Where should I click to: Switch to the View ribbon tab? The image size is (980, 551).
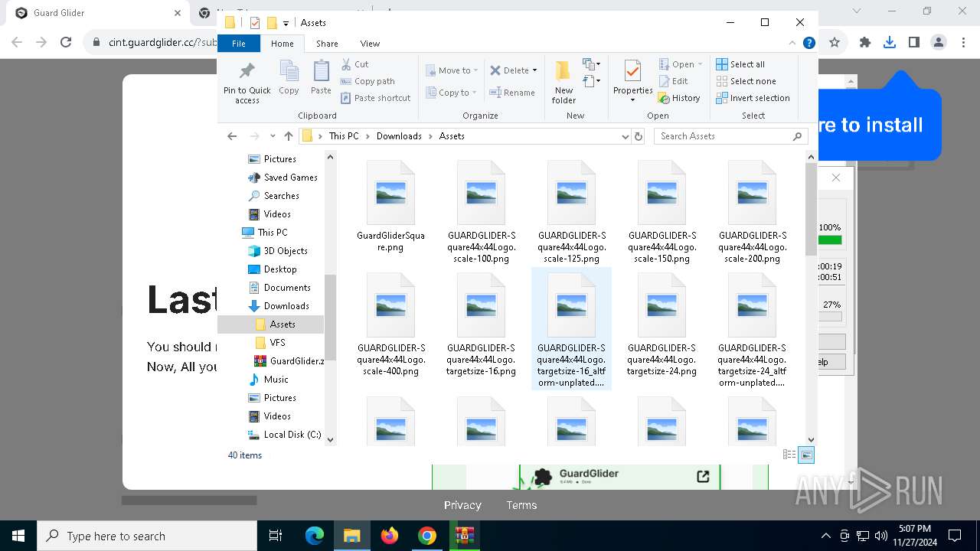(370, 44)
